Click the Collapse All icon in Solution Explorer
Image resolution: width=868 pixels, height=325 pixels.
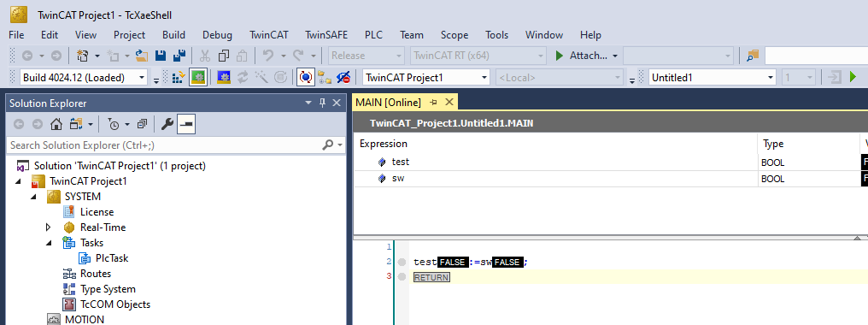143,125
